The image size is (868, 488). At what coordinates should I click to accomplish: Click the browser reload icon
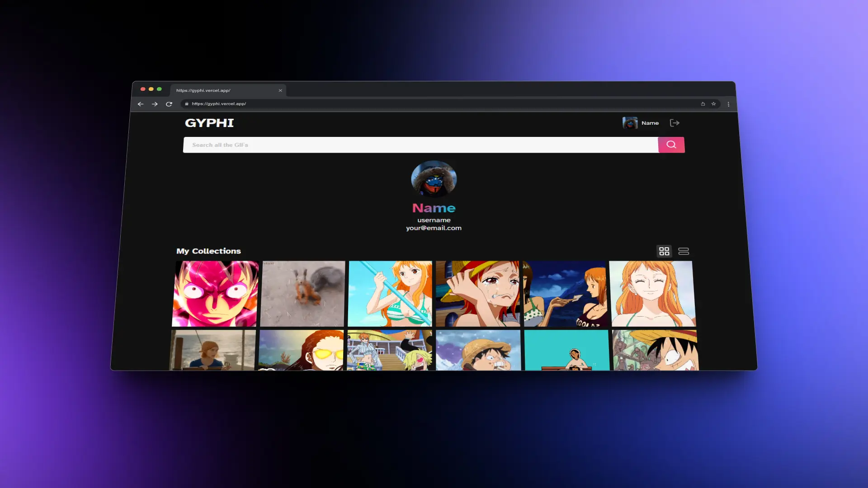[x=169, y=104]
